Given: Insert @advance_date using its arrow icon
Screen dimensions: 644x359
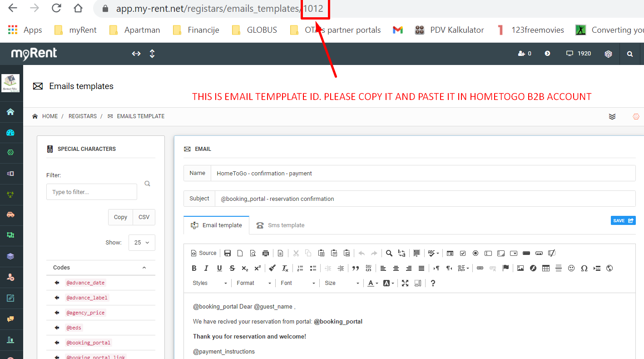Looking at the screenshot, I should point(57,283).
